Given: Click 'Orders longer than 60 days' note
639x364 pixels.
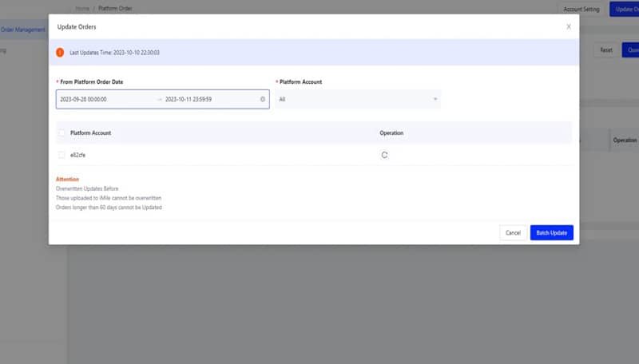Looking at the screenshot, I should pyautogui.click(x=109, y=208).
